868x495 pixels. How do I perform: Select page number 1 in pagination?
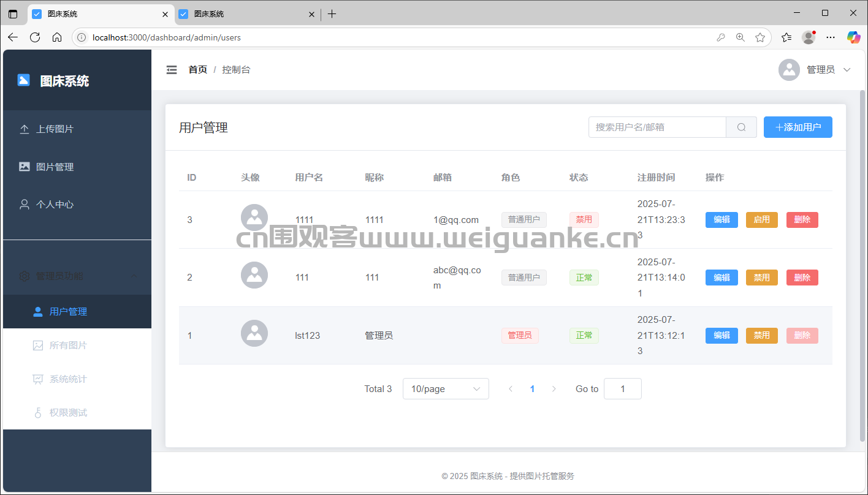point(532,389)
